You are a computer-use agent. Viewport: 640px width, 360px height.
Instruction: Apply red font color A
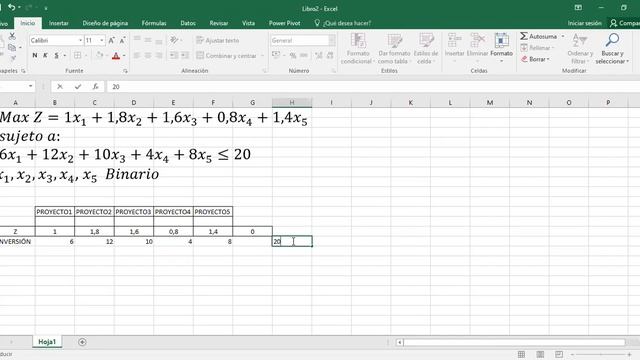(x=116, y=56)
